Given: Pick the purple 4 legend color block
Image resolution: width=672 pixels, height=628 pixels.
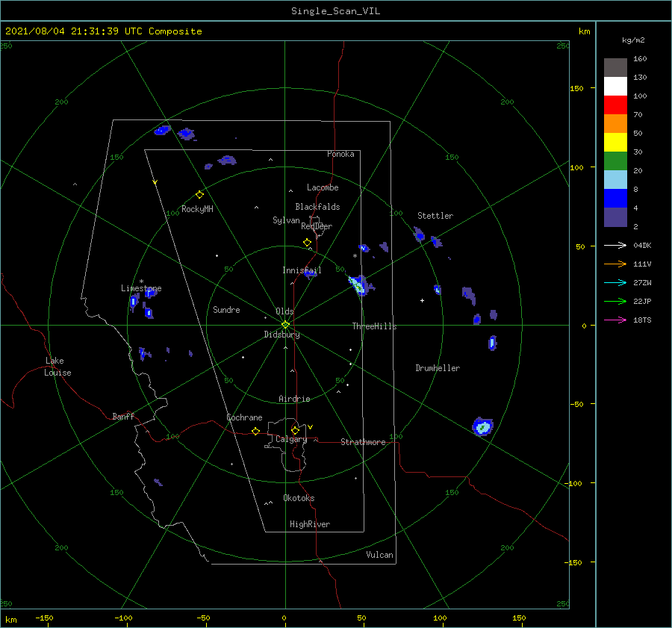Looking at the screenshot, I should tap(615, 217).
